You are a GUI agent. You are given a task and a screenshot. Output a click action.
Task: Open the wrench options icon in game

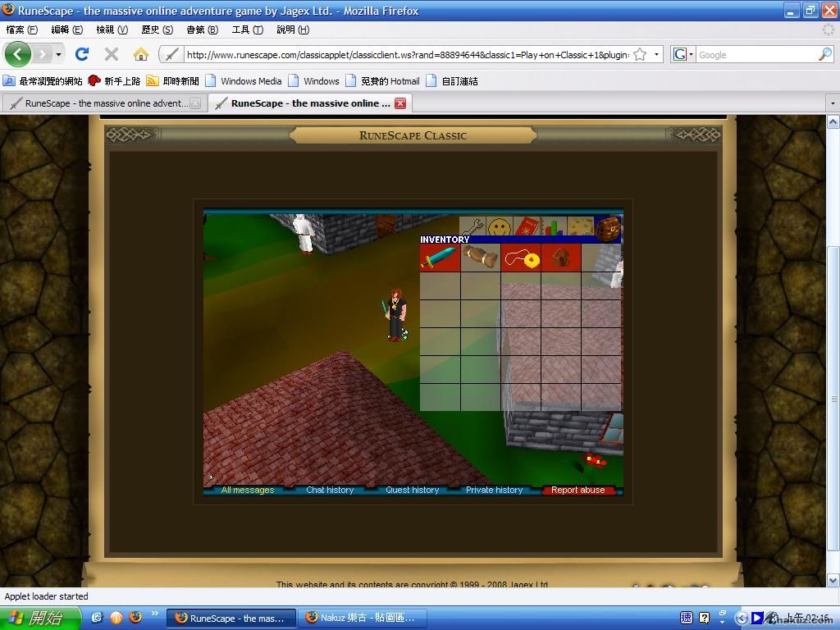(x=472, y=226)
